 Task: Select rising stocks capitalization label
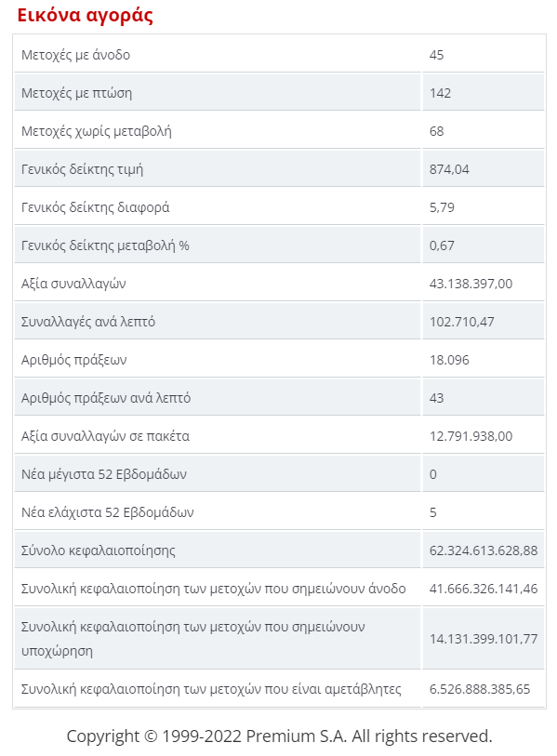click(x=214, y=589)
